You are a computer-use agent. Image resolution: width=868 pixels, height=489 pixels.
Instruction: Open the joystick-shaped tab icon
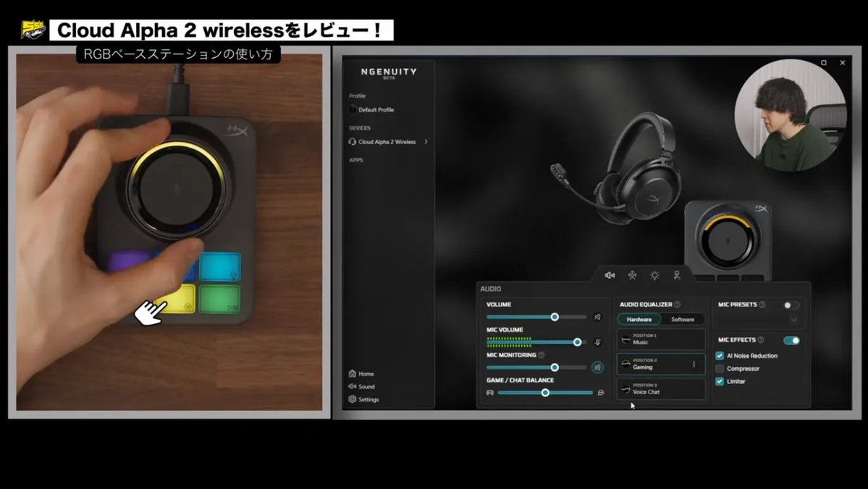tap(676, 275)
